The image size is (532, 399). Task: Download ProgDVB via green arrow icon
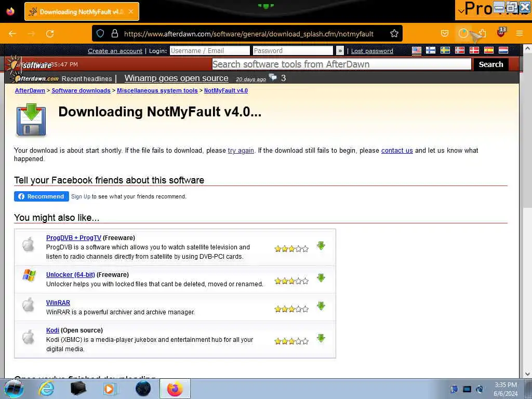pyautogui.click(x=321, y=246)
